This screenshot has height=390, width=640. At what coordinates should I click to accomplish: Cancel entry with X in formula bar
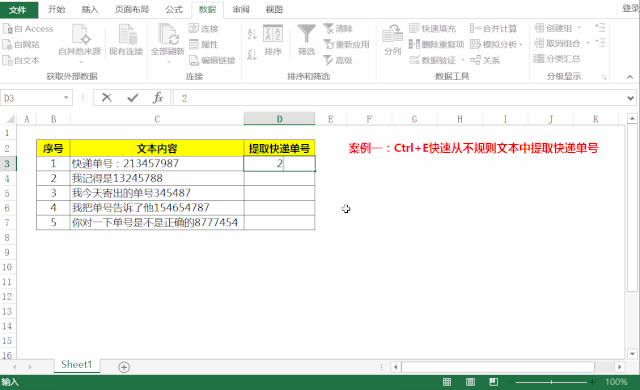107,98
